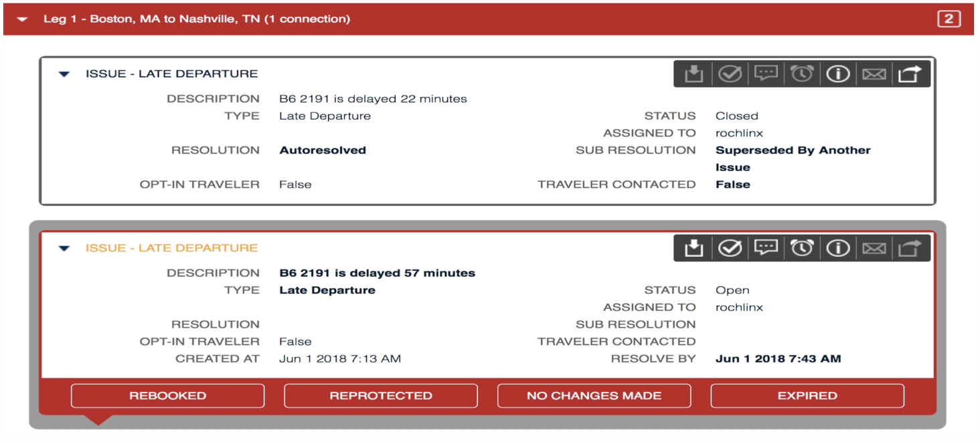This screenshot has height=444, width=980.
Task: Collapse the Leg 1 Boston to Nashville header
Action: pyautogui.click(x=22, y=19)
